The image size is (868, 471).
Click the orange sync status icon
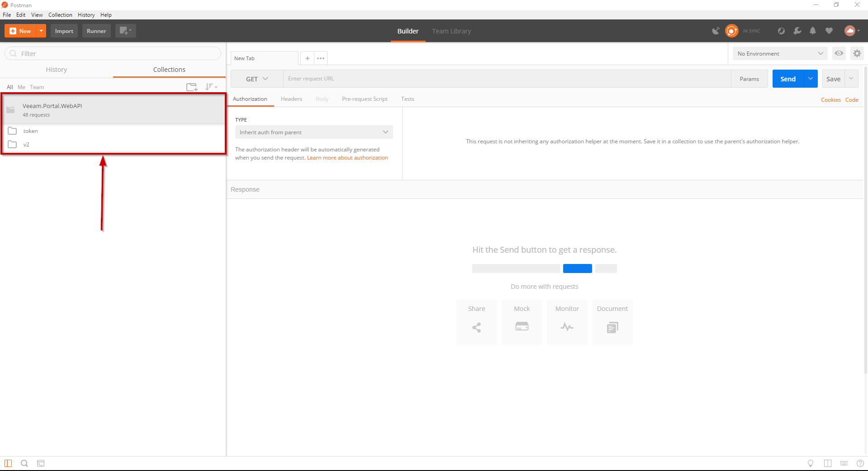(x=731, y=31)
